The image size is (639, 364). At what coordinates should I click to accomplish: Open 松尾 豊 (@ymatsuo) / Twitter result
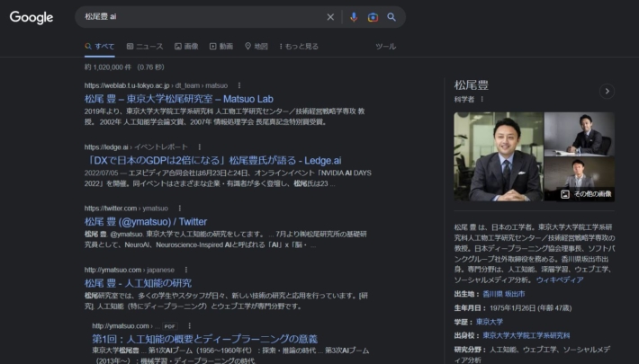(x=146, y=221)
